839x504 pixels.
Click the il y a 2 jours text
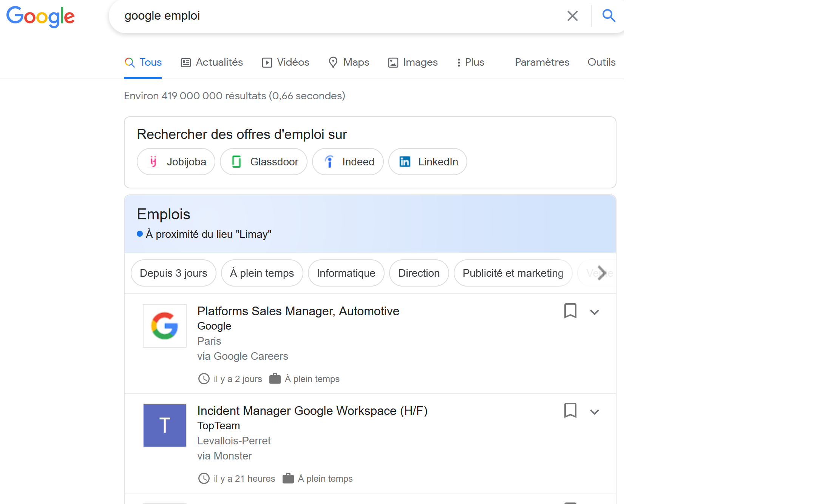238,379
